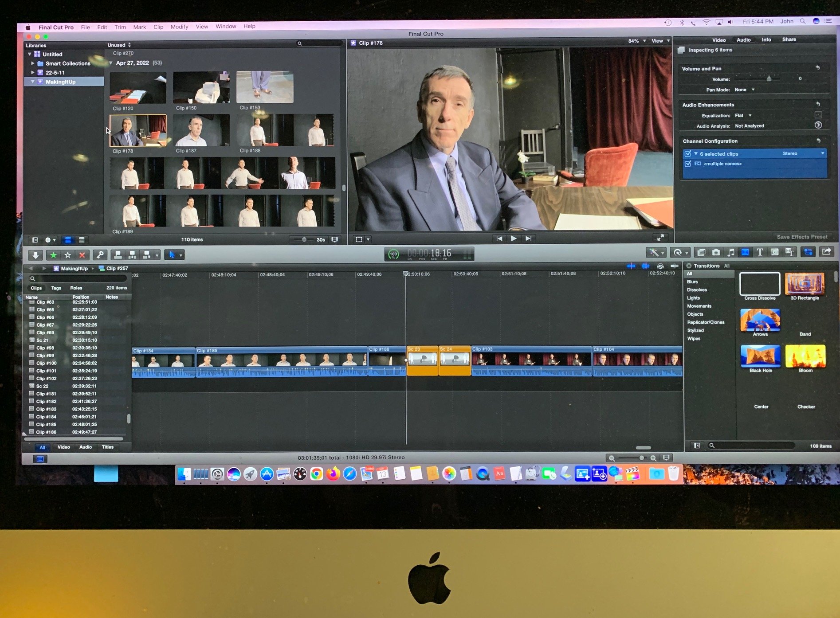Switch browser to list view
This screenshot has height=618, width=840.
click(x=82, y=240)
